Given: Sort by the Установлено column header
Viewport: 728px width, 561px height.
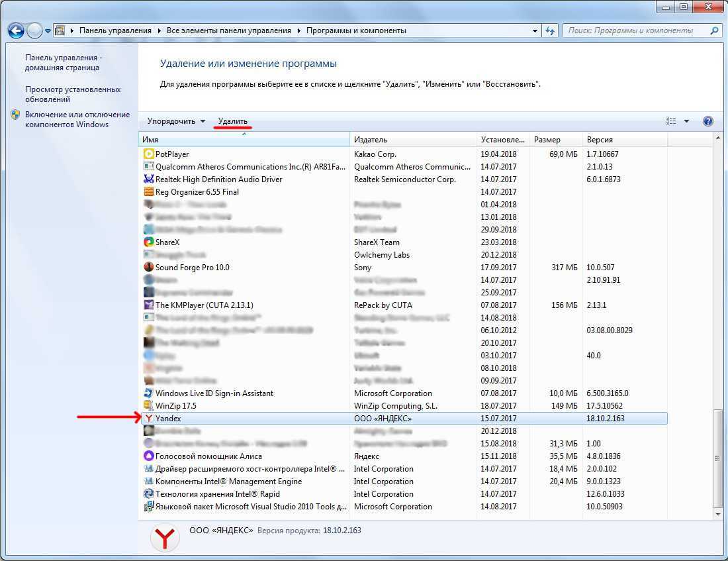Looking at the screenshot, I should [x=503, y=140].
